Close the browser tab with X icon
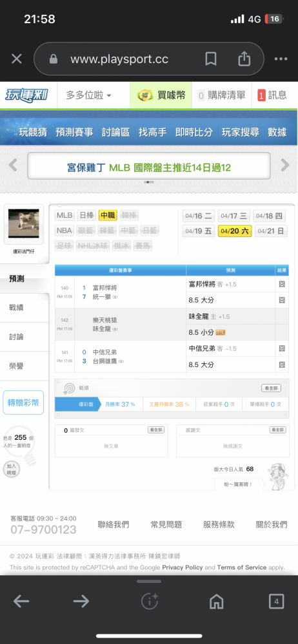Viewport: 298px width, 644px height. [17, 59]
